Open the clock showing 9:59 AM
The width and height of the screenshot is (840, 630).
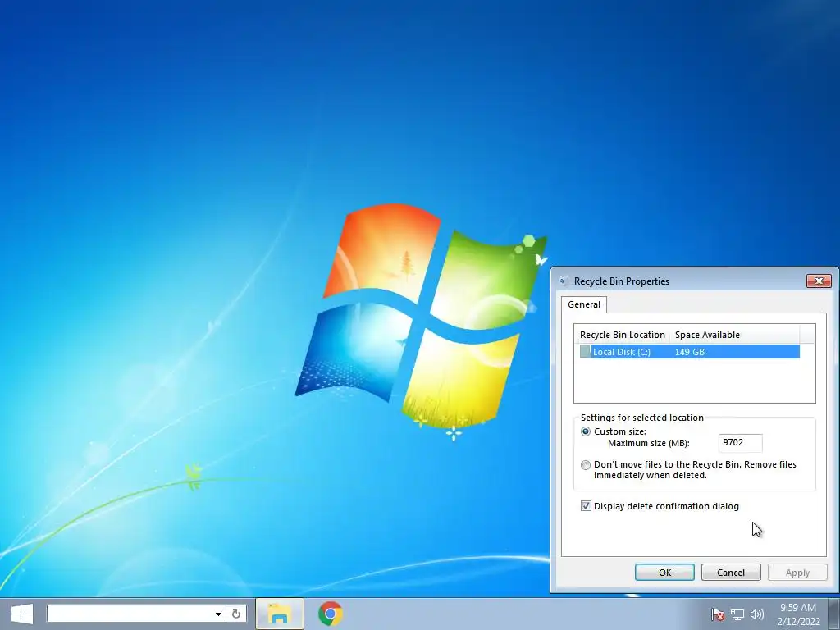tap(798, 614)
